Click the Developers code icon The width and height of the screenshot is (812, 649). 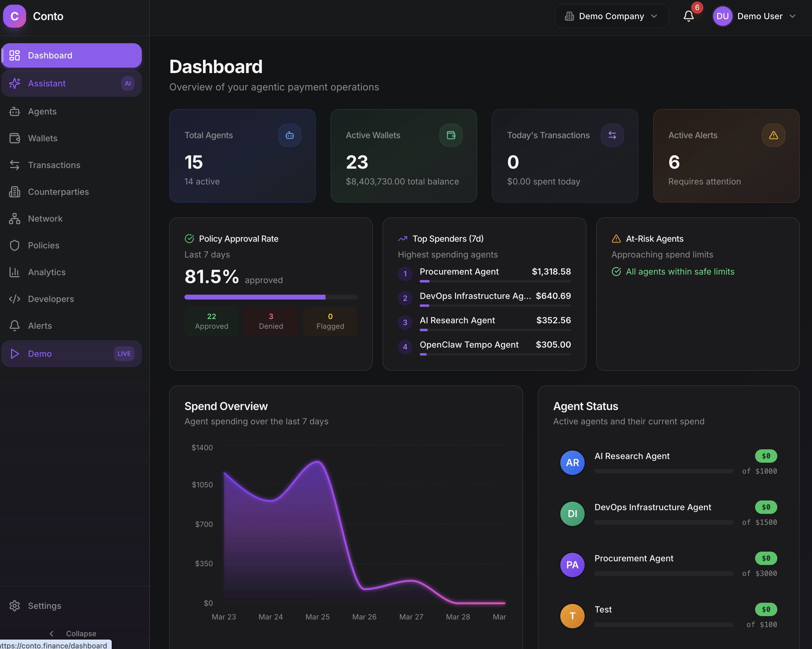tap(14, 299)
